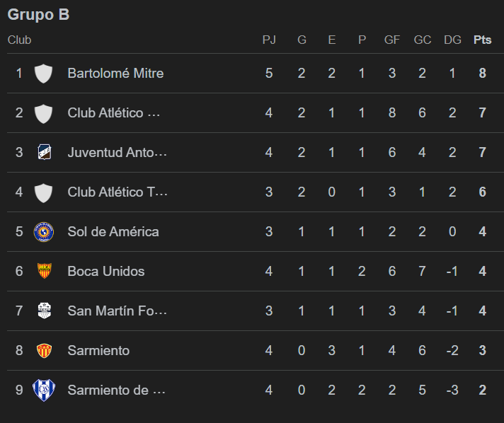Click the Juventud Antoniana club crest
Image resolution: width=504 pixels, height=423 pixels.
tap(44, 152)
